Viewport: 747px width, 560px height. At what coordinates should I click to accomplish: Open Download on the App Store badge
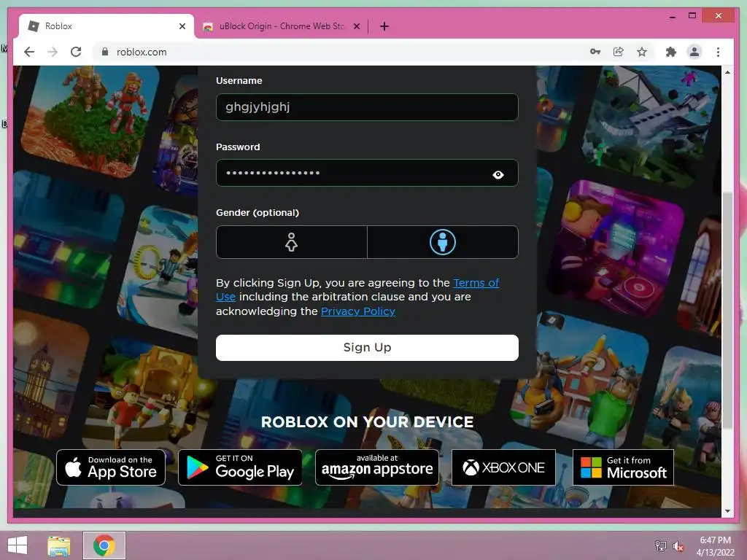click(x=111, y=467)
